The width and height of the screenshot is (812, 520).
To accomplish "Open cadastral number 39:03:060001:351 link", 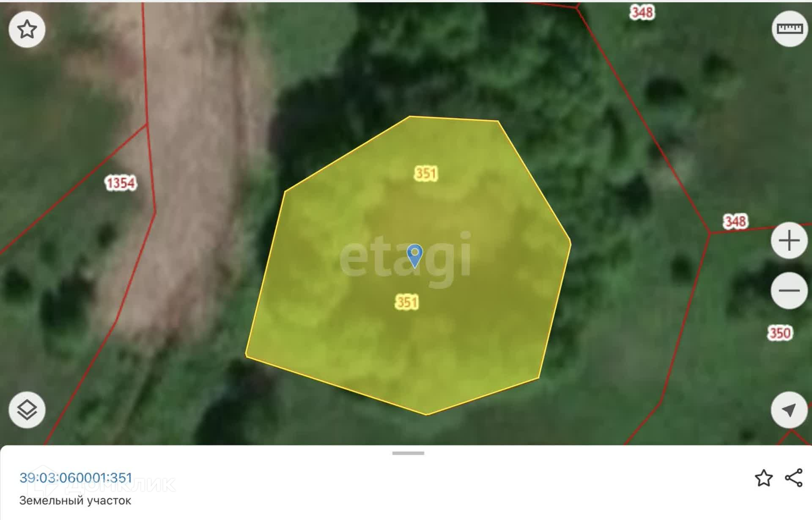I will pyautogui.click(x=76, y=478).
